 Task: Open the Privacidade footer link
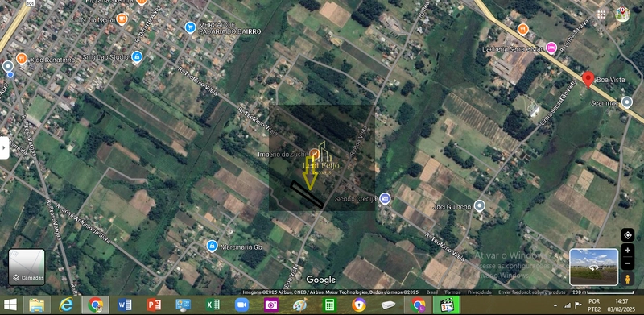pyautogui.click(x=480, y=292)
